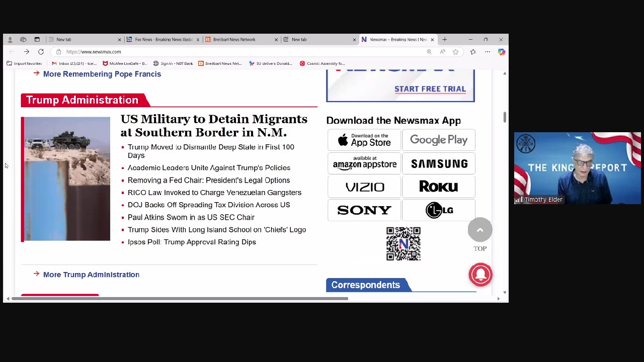Open DOJ Backs Off Tax Division story
The image size is (644, 362).
coord(209,205)
